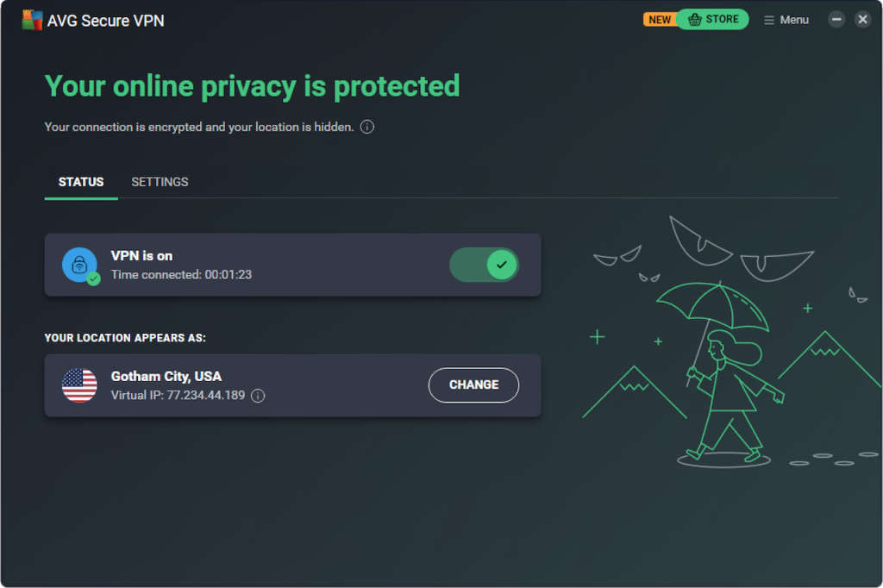Switch to the SETTINGS tab
The height and width of the screenshot is (588, 883).
160,182
